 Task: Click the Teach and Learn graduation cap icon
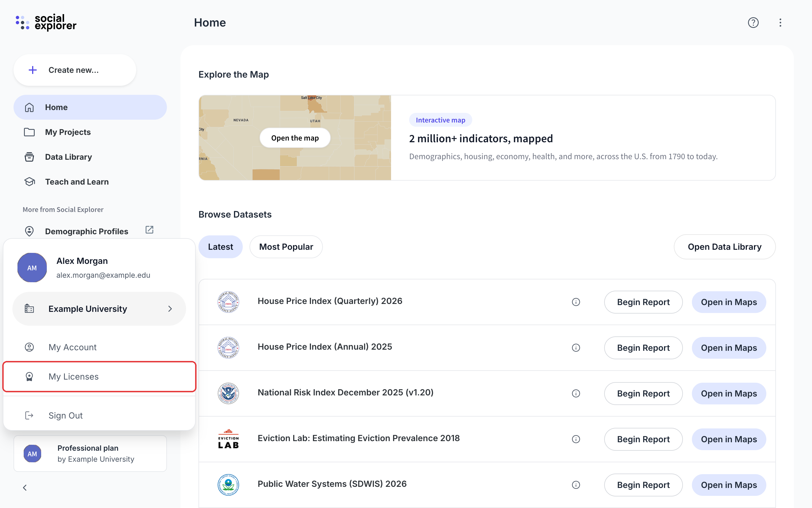(x=29, y=182)
